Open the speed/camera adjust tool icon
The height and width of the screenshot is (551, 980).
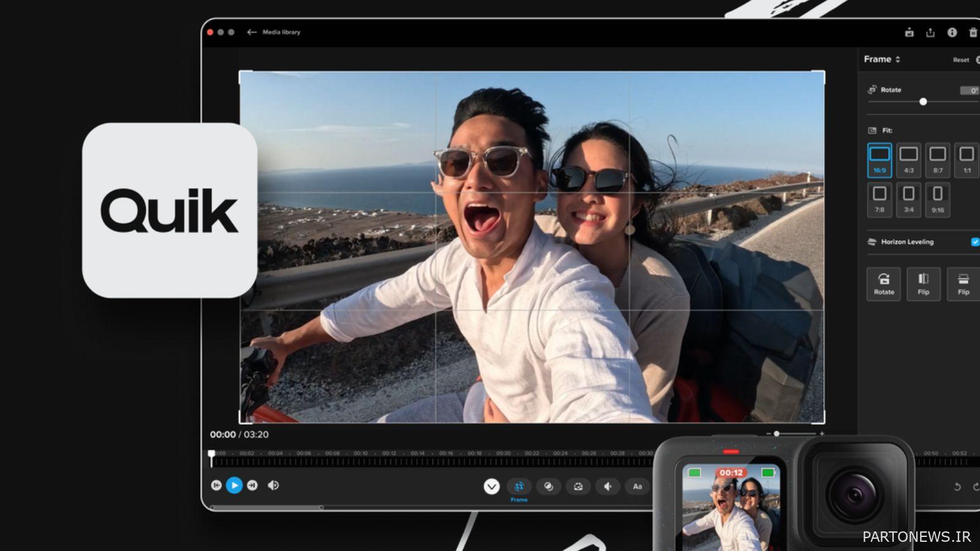pos(578,487)
